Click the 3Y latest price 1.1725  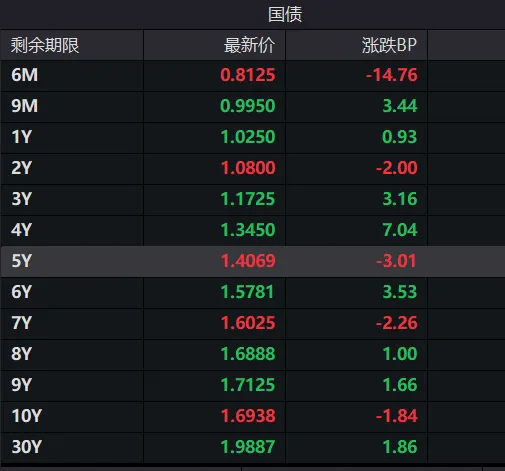[x=248, y=199]
